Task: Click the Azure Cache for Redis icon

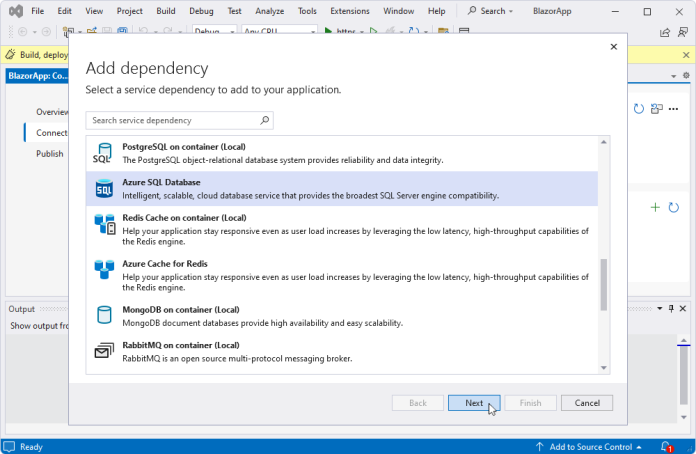Action: click(x=104, y=269)
